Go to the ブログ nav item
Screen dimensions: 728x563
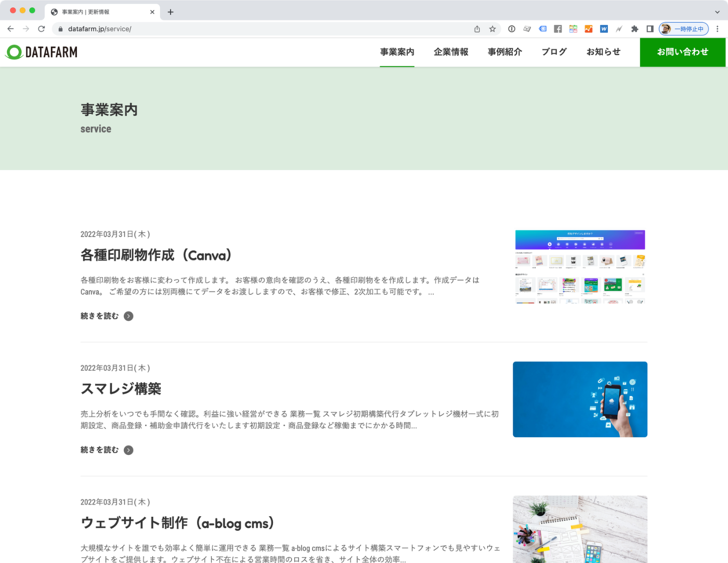554,52
